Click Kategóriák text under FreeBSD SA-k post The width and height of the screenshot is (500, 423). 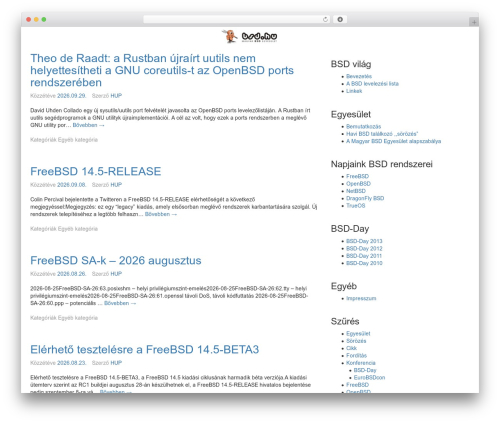(x=43, y=318)
